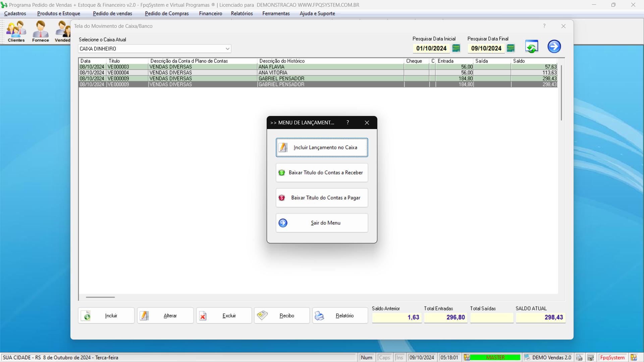
Task: Click the Excluir button
Action: click(x=224, y=316)
